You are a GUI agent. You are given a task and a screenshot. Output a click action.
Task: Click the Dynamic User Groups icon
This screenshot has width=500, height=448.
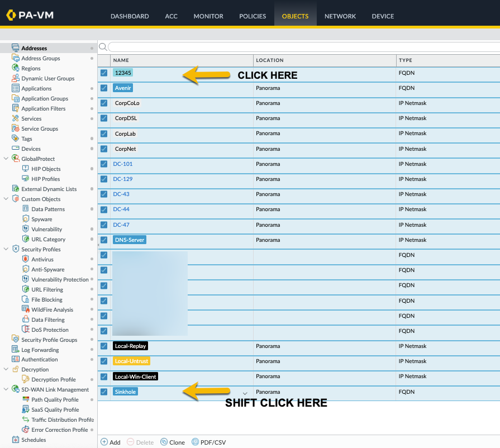[15, 78]
